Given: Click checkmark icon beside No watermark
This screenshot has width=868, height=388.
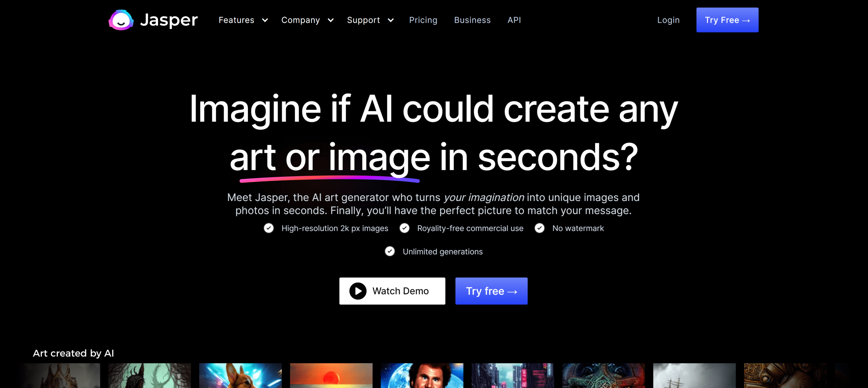Looking at the screenshot, I should click(540, 228).
